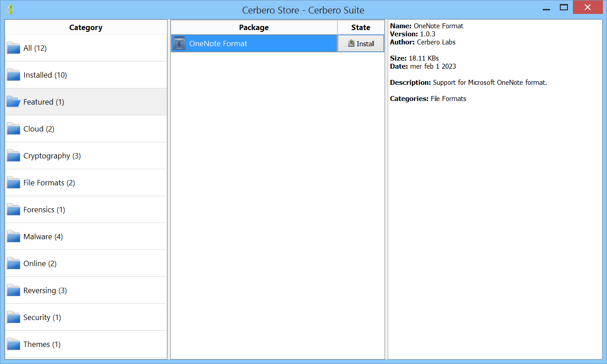The height and width of the screenshot is (364, 607).
Task: Close the Cerbero Store window
Action: (x=588, y=8)
